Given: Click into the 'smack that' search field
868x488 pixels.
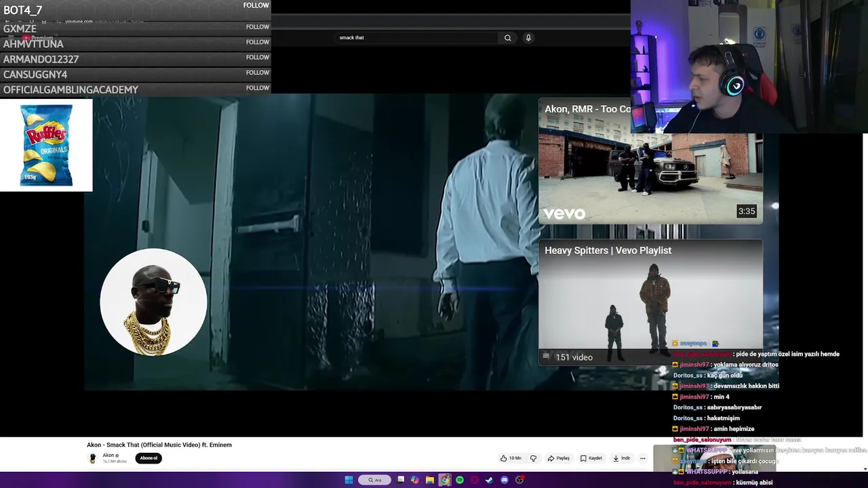Looking at the screenshot, I should coord(417,38).
